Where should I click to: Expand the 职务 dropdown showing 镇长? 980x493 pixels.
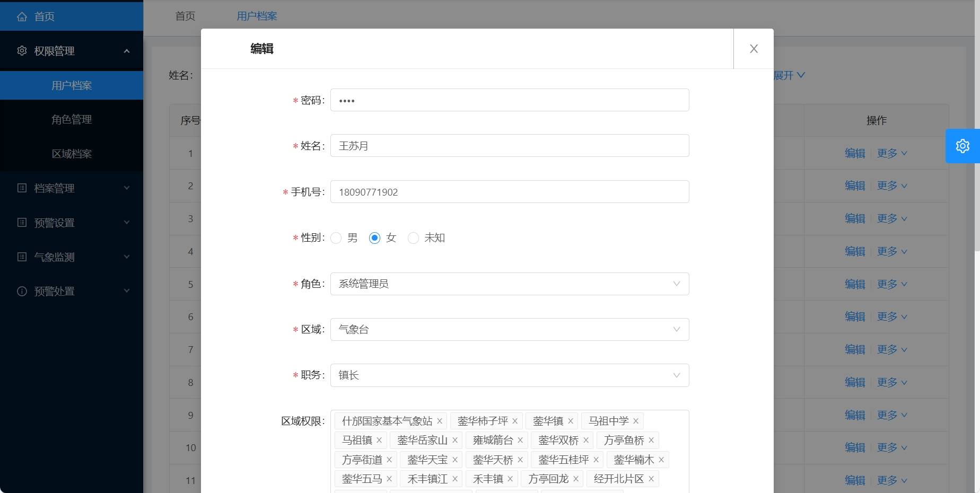509,375
